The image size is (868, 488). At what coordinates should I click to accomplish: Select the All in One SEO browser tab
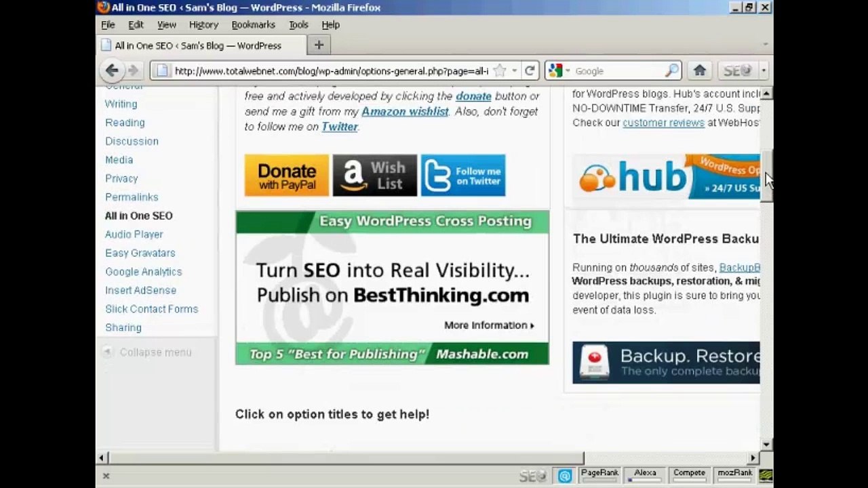point(201,45)
